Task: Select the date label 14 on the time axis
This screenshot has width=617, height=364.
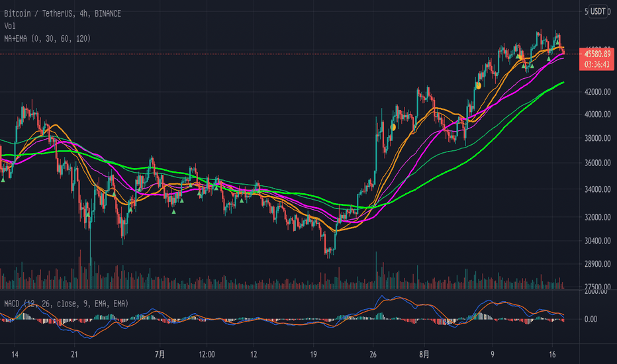Action: [15, 355]
